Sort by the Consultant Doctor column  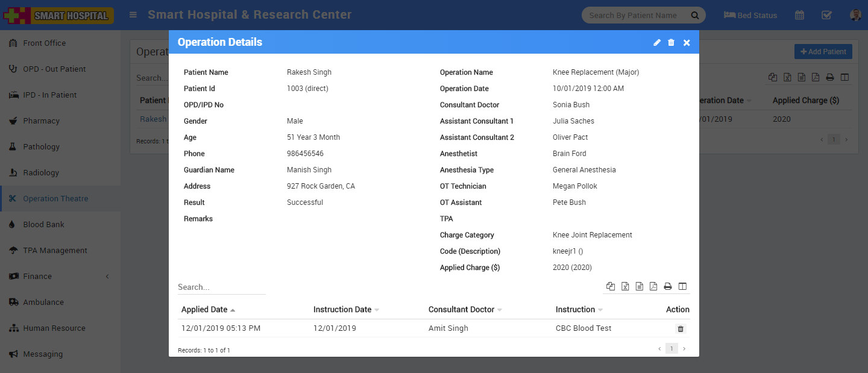point(461,310)
